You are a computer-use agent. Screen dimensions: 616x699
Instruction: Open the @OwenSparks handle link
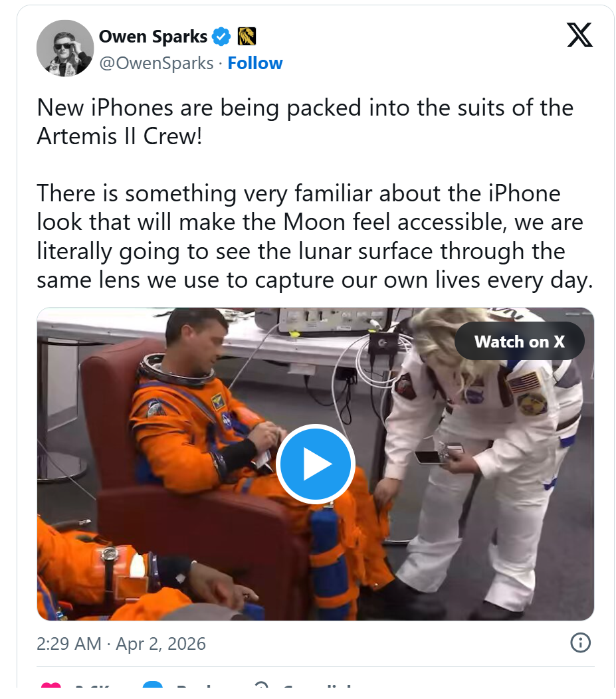coord(156,63)
